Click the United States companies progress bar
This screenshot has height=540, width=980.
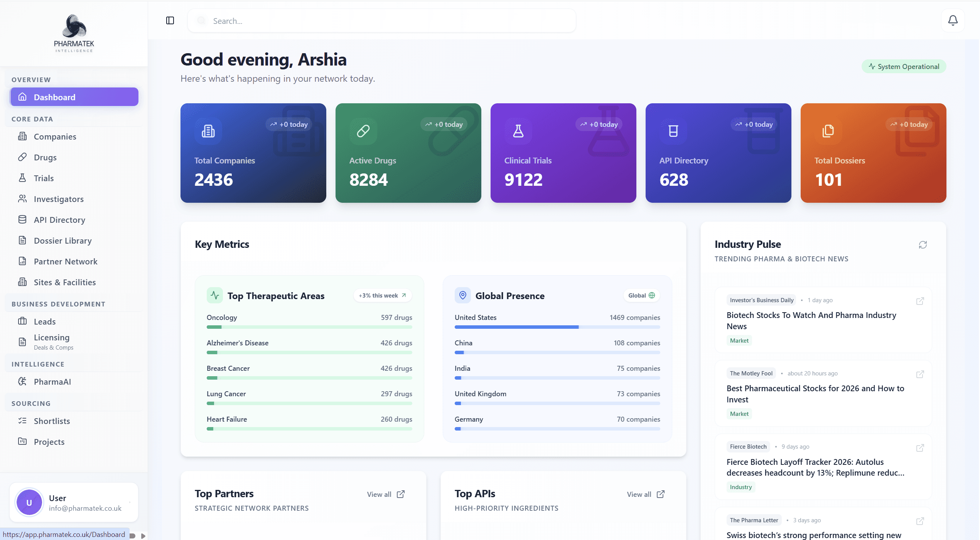pyautogui.click(x=557, y=327)
